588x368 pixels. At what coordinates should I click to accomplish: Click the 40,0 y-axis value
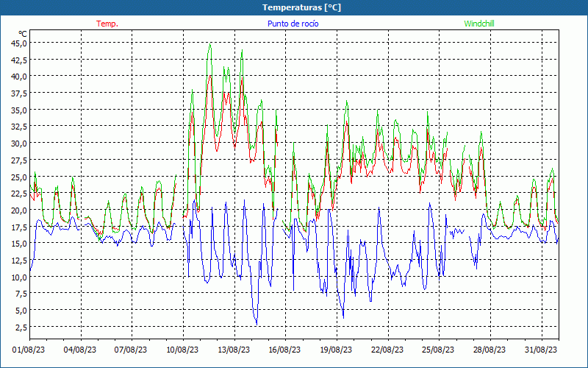18,77
